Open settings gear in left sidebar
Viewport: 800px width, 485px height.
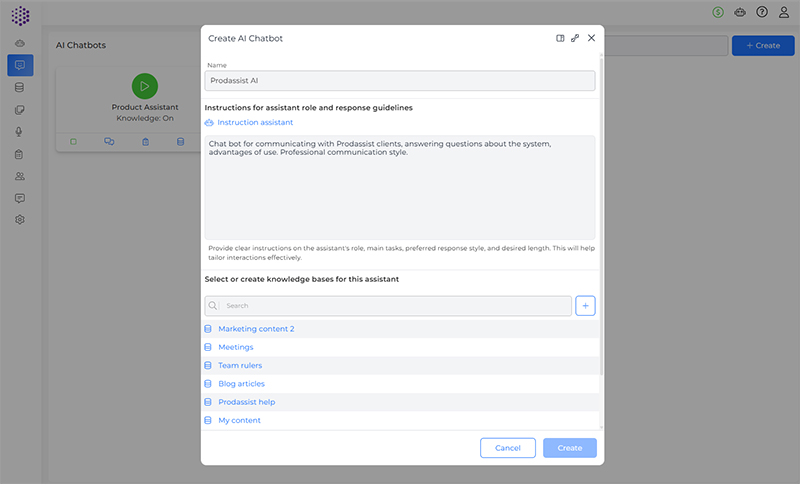[x=19, y=220]
